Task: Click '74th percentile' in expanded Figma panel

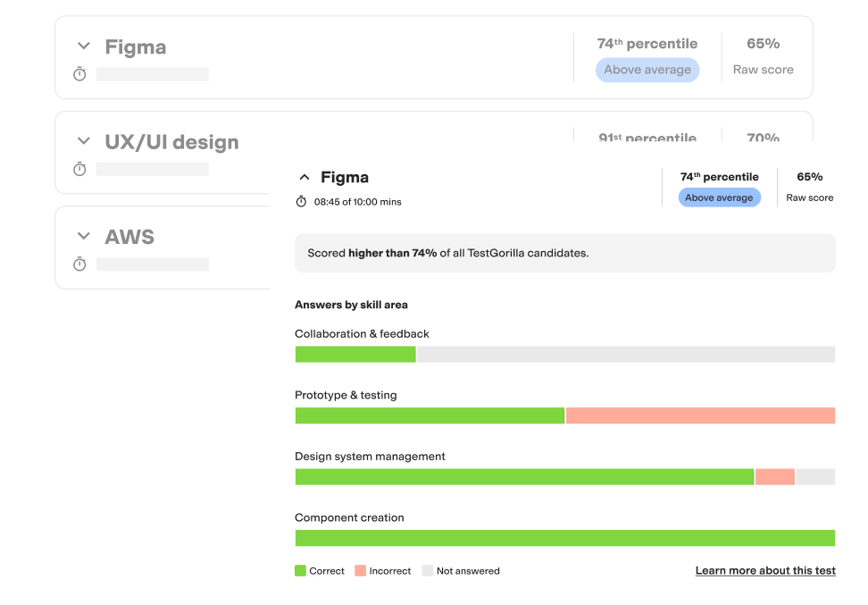Action: (x=719, y=177)
